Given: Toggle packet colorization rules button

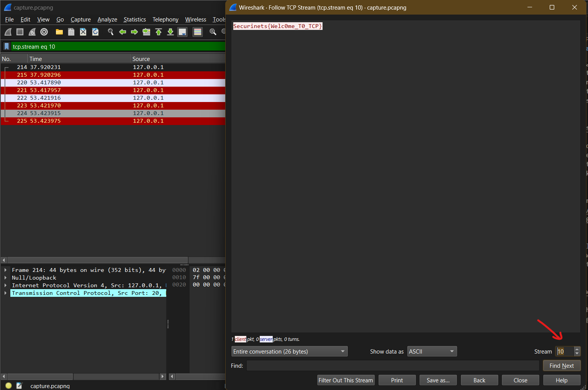Looking at the screenshot, I should 198,32.
